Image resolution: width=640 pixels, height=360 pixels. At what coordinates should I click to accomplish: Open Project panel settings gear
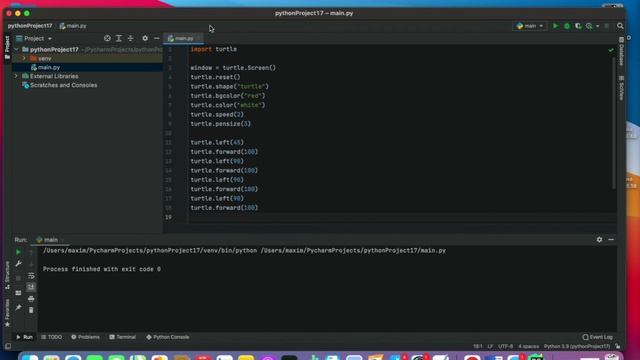145,38
